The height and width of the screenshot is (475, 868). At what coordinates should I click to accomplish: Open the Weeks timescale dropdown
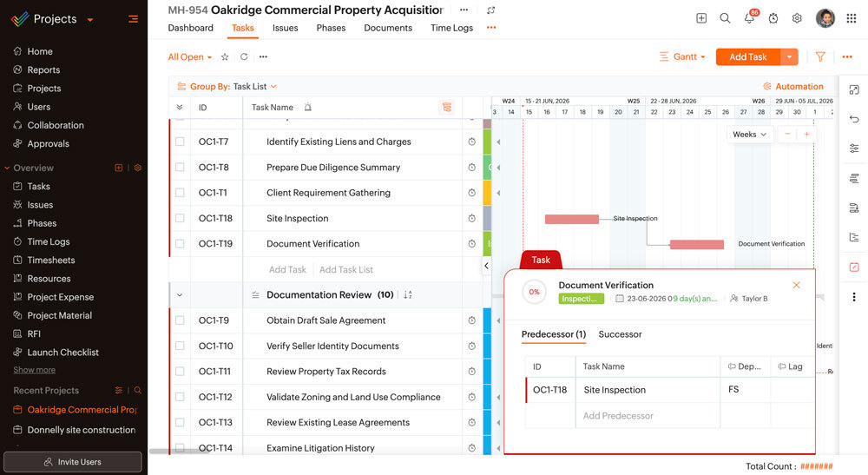click(750, 135)
